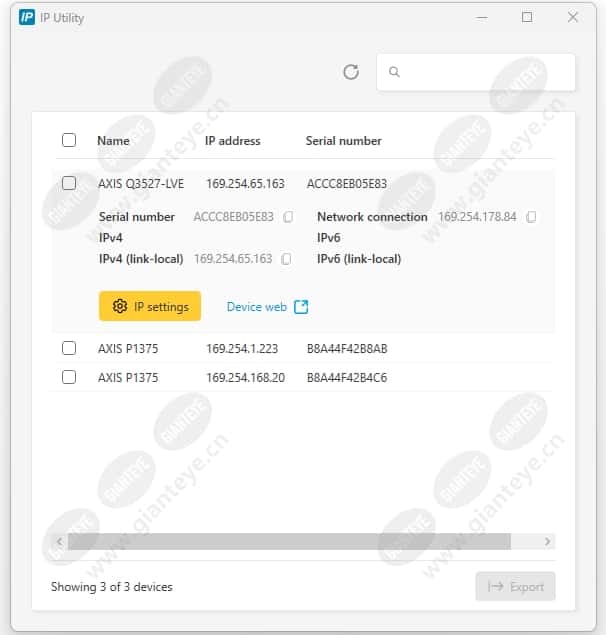Click 'Showing 3 of 3 devices' status text
Viewport: 606px width, 635px height.
pos(112,587)
